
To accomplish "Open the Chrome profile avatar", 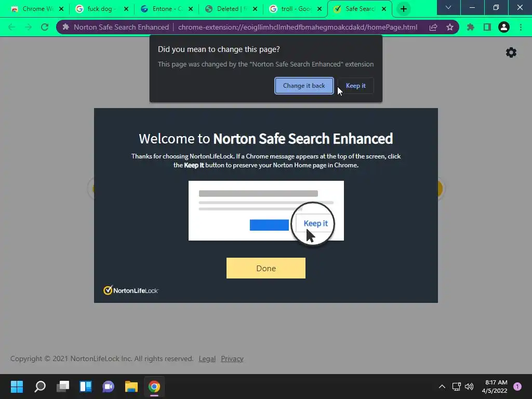I will tap(504, 27).
